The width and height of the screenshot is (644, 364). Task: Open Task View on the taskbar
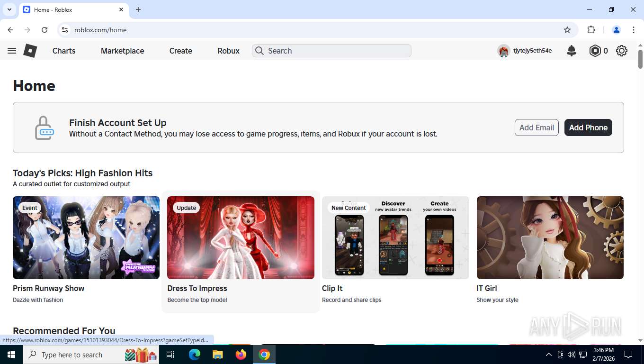170,355
